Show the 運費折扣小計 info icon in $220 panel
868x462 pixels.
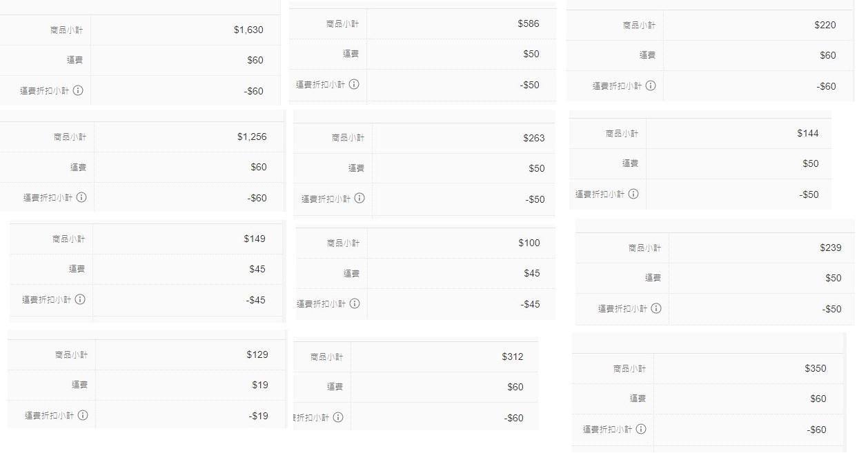point(651,86)
